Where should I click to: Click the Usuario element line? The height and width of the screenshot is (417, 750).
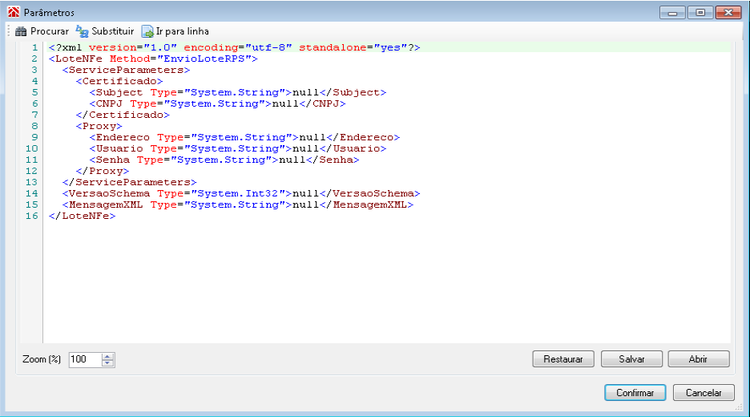click(x=238, y=149)
